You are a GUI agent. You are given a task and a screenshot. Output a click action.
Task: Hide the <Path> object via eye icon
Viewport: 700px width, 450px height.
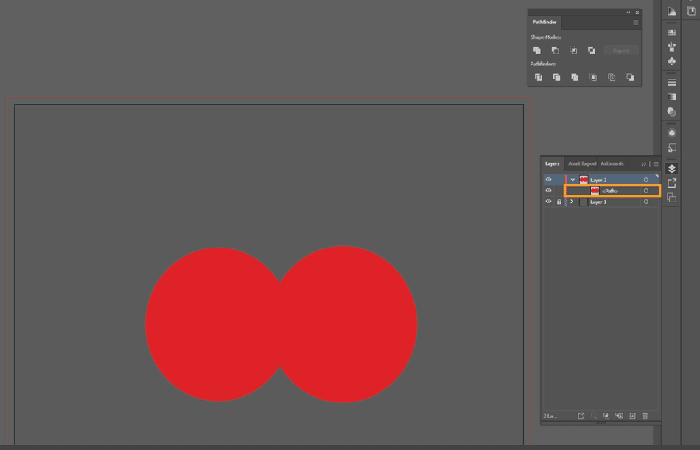(x=548, y=191)
